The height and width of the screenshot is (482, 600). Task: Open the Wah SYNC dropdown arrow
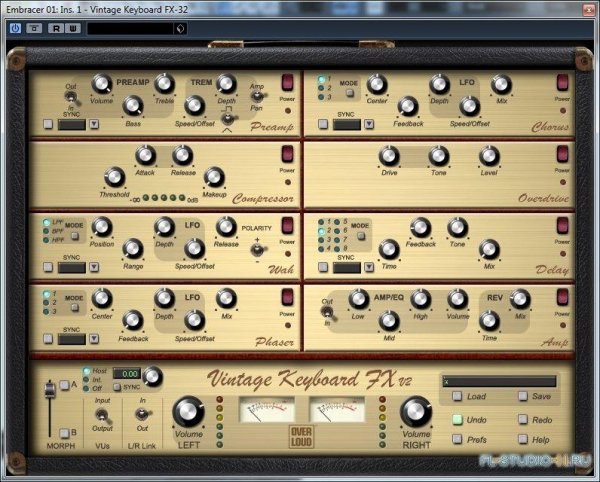[x=94, y=267]
